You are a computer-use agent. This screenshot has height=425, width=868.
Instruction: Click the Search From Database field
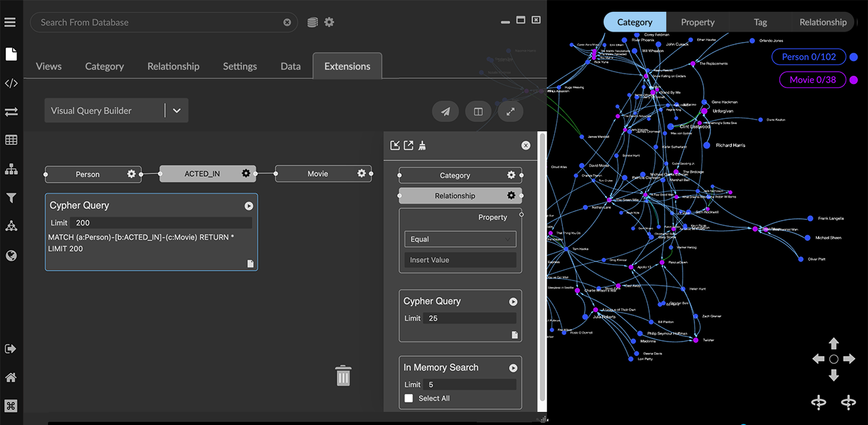[x=158, y=22]
